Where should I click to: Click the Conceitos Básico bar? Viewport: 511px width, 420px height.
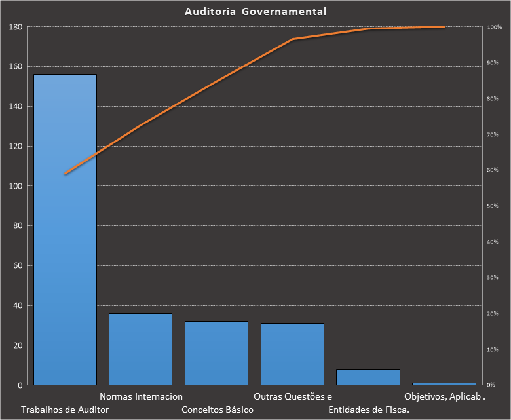coord(216,353)
